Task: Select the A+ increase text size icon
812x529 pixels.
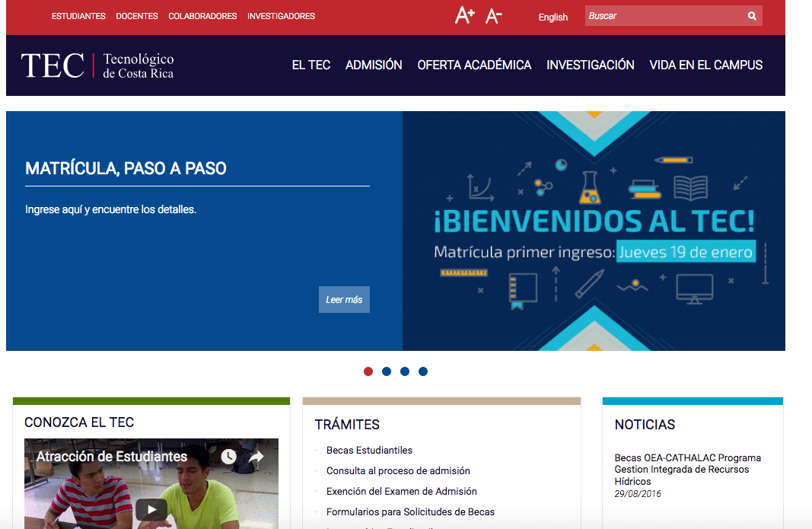Action: (463, 14)
